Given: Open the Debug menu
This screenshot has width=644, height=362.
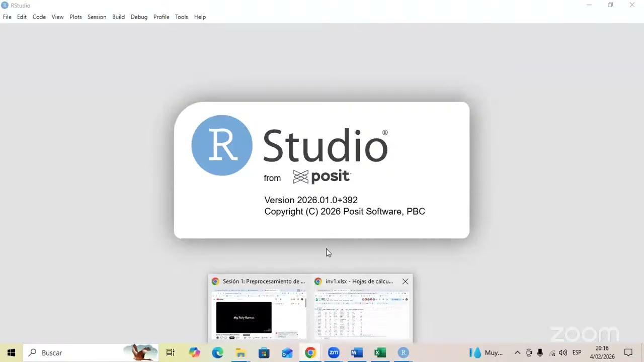Looking at the screenshot, I should click(139, 17).
